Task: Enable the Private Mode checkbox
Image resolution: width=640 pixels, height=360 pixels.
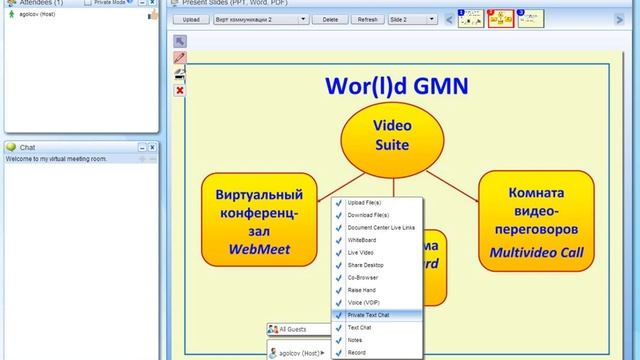Action: 87,2
